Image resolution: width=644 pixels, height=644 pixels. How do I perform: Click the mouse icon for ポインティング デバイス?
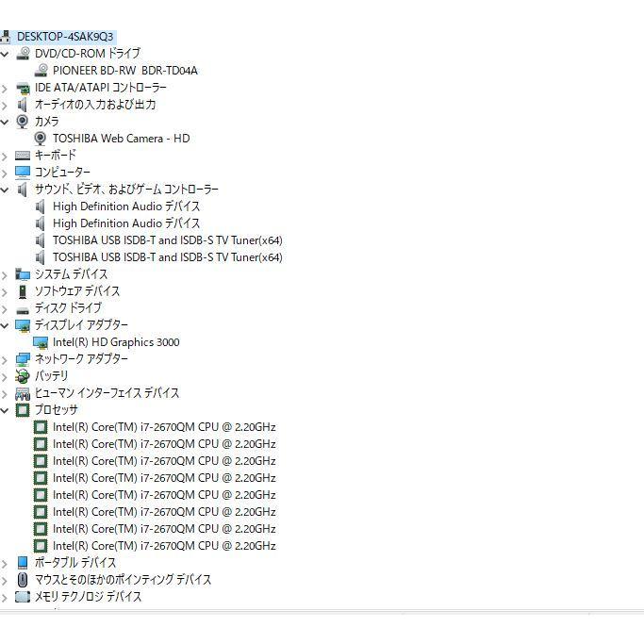(23, 580)
